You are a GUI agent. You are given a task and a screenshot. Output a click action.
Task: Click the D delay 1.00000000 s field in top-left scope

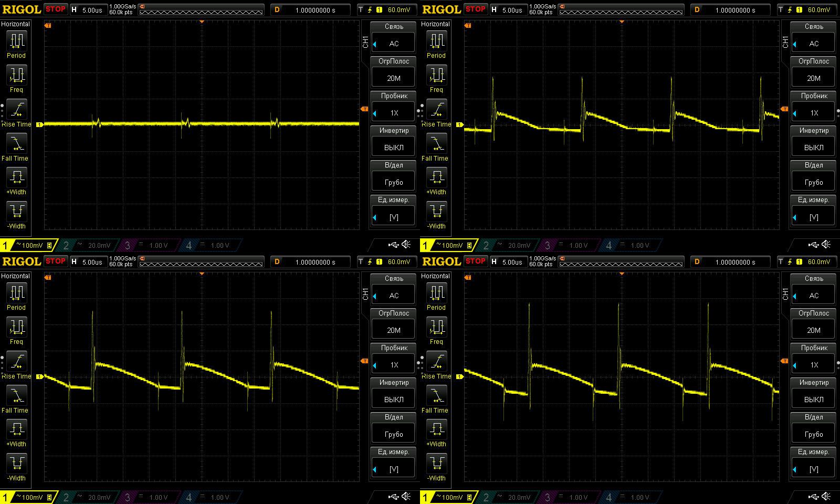pyautogui.click(x=310, y=10)
